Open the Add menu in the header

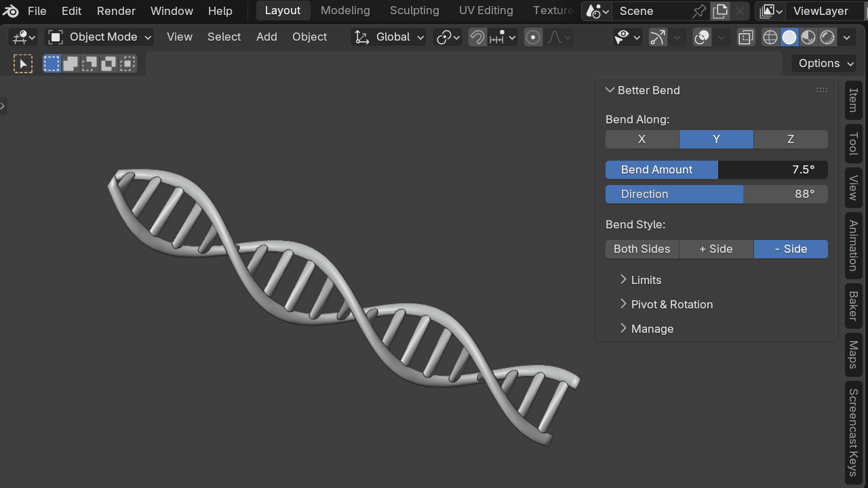tap(267, 37)
